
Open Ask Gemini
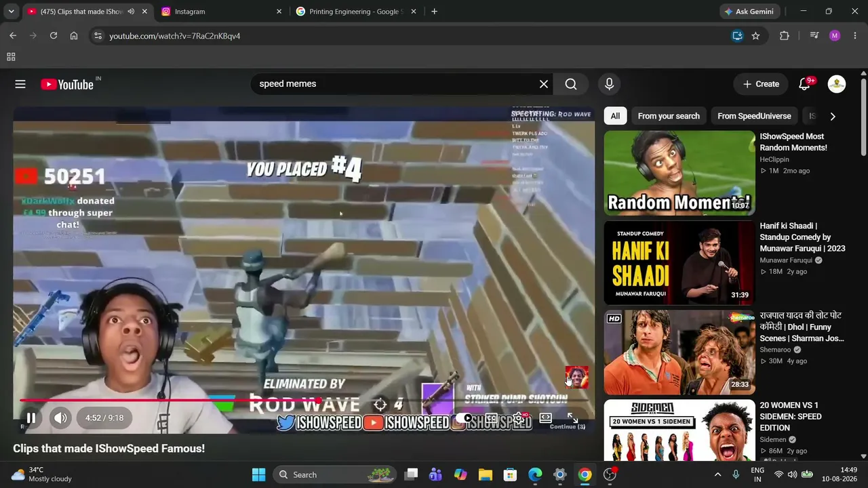(750, 12)
